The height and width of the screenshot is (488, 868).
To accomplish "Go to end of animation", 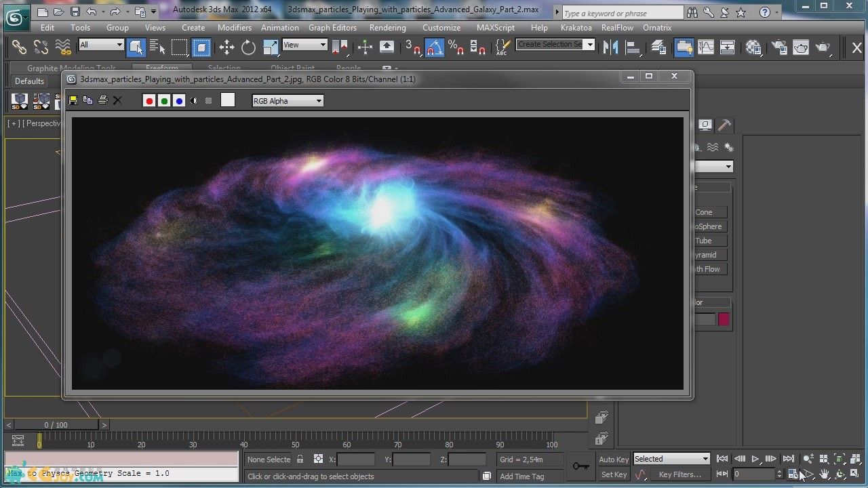I will tap(789, 459).
